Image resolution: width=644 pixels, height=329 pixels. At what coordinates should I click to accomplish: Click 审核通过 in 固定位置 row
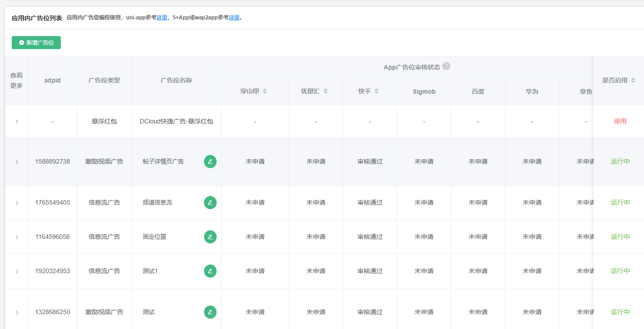370,237
